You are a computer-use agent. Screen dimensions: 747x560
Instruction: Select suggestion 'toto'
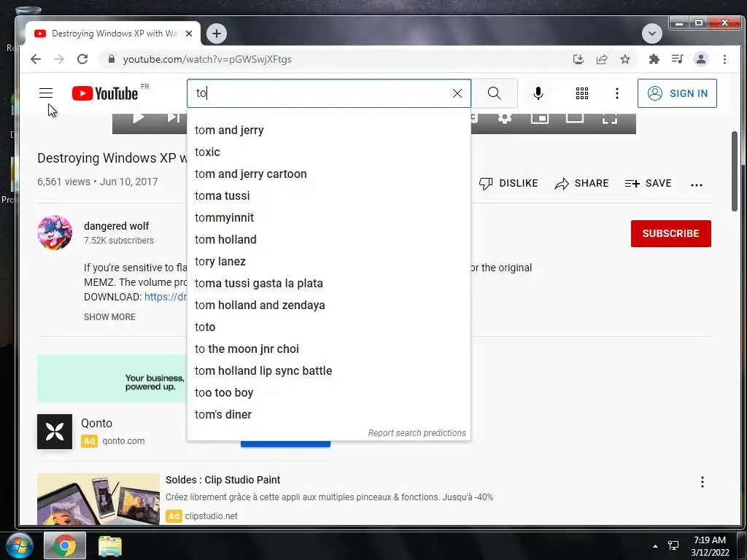pyautogui.click(x=329, y=327)
